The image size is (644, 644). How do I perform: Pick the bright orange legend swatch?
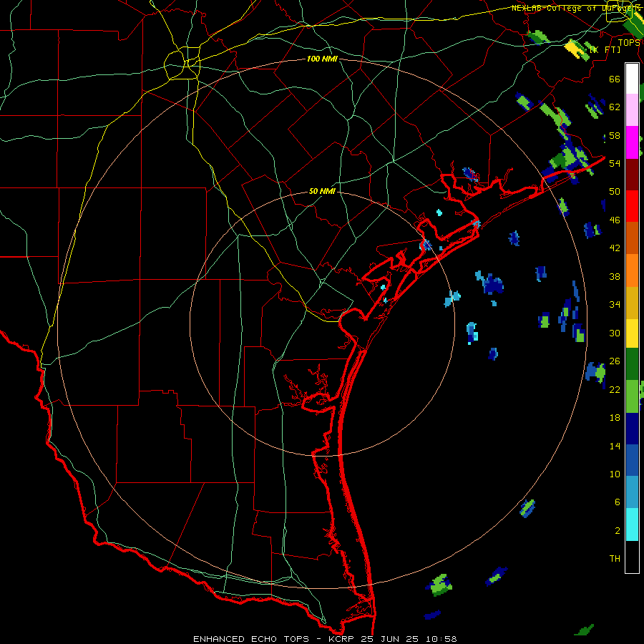tap(632, 270)
